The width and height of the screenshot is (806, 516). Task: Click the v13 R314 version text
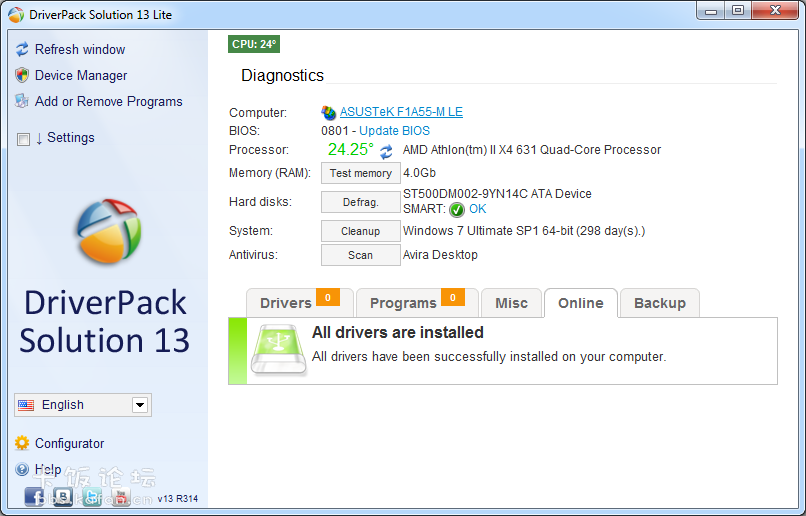(x=178, y=499)
